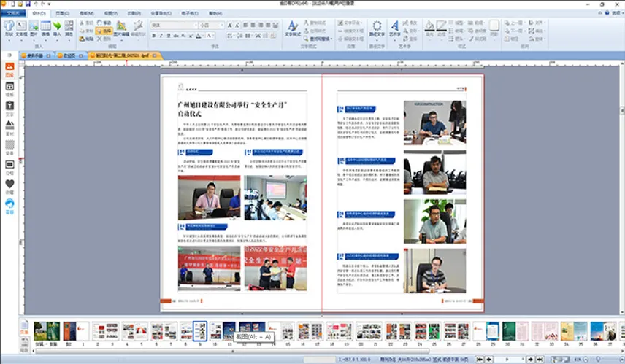
Task: Open the 文件 (File) menu
Action: pos(12,13)
